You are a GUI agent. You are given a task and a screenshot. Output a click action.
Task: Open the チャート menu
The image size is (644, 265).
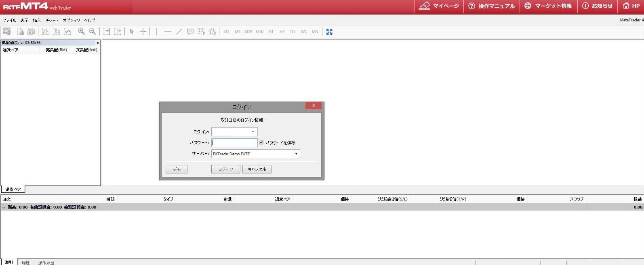pyautogui.click(x=52, y=20)
